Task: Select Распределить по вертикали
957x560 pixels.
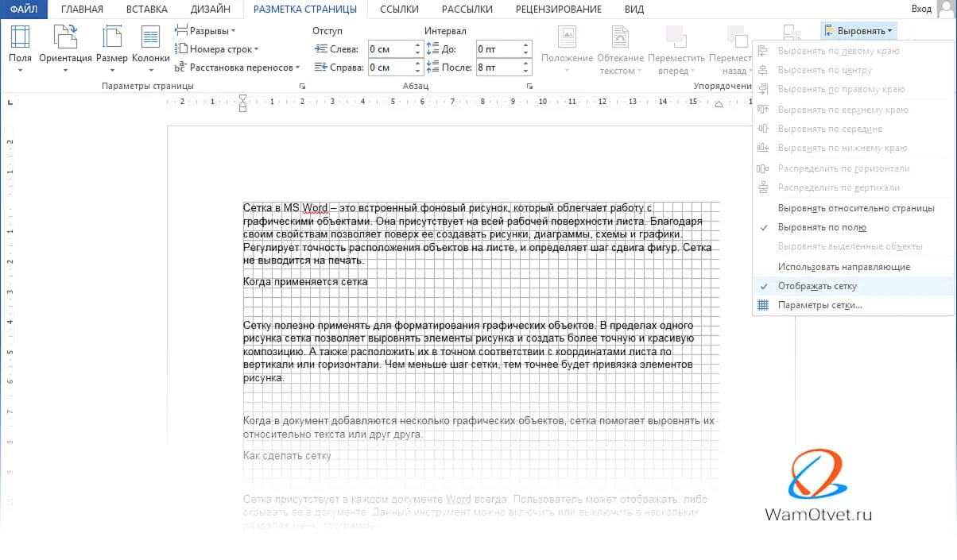Action: pyautogui.click(x=854, y=187)
